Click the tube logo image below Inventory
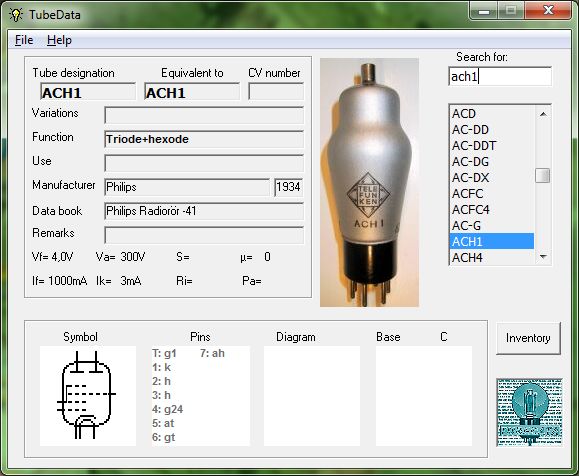The height and width of the screenshot is (476, 579). click(x=530, y=412)
